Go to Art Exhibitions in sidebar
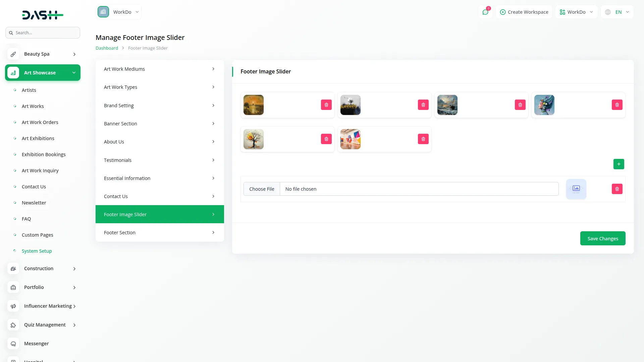This screenshot has width=644, height=362. [38, 138]
